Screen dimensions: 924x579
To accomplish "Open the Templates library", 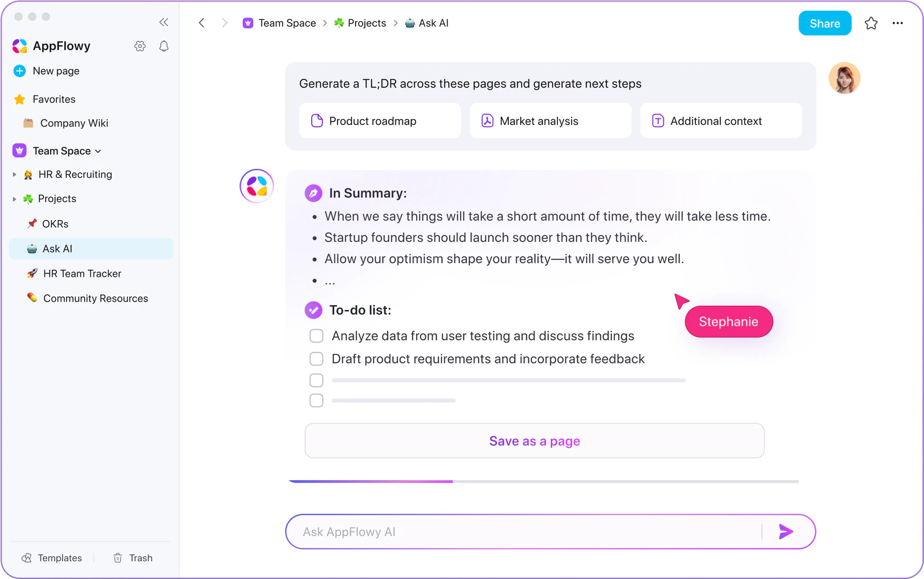I will point(52,558).
